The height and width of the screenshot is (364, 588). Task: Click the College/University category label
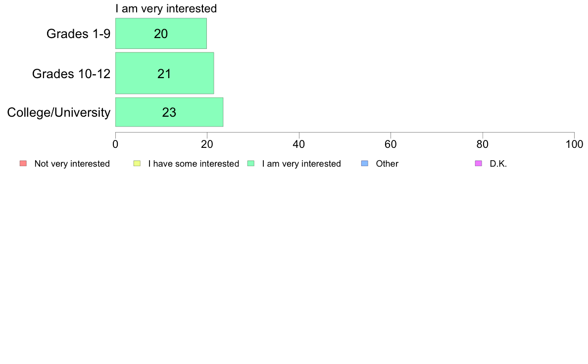[59, 112]
